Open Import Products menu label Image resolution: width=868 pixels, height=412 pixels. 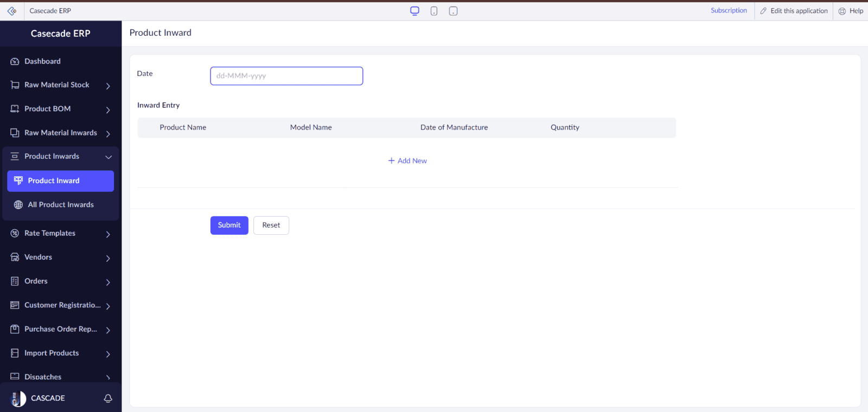click(52, 353)
